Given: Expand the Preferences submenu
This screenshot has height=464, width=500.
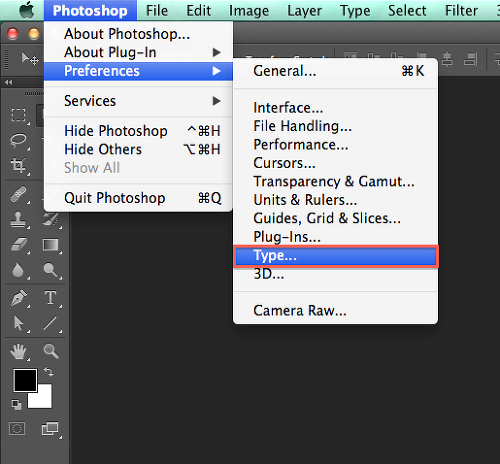Looking at the screenshot, I should pos(138,71).
